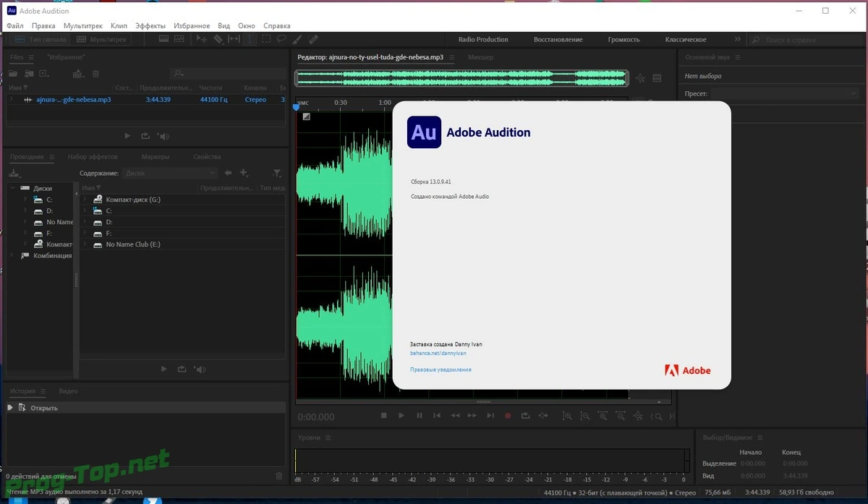This screenshot has height=504, width=868.
Task: Open behance.net/dannyivan link
Action: [x=438, y=354]
